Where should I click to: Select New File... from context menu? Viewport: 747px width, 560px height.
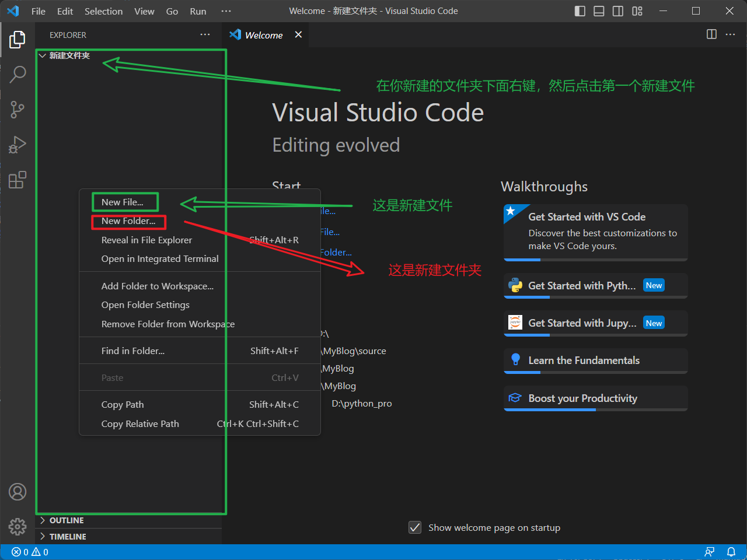122,202
